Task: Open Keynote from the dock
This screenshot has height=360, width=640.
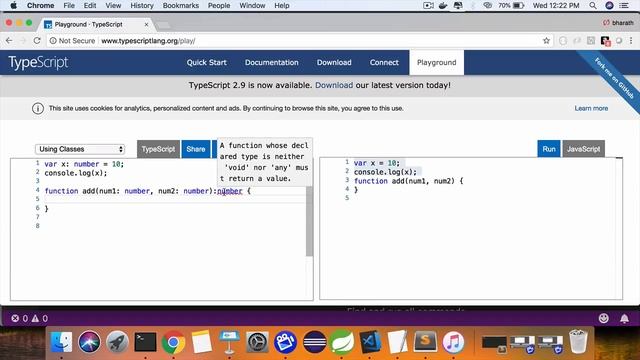Action: point(229,342)
